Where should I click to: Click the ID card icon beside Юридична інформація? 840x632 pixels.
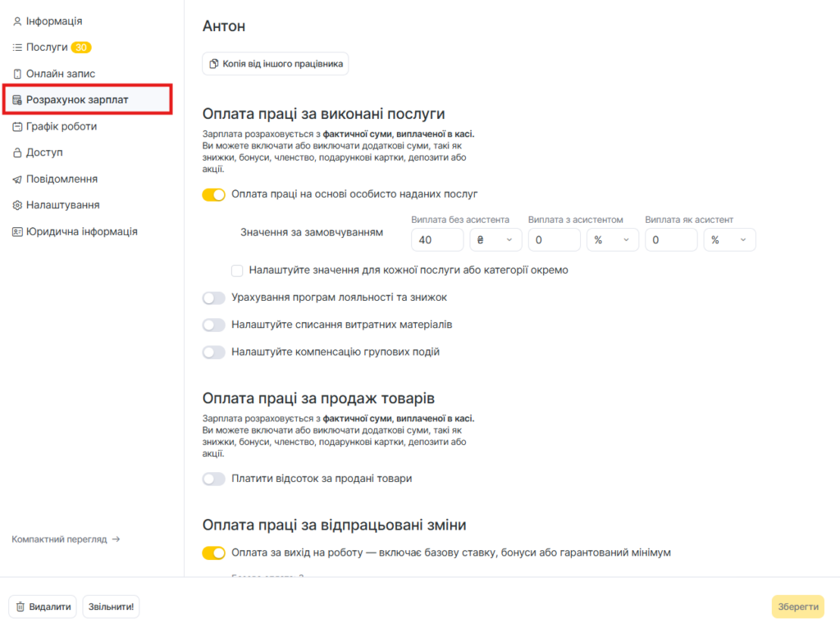(x=17, y=232)
